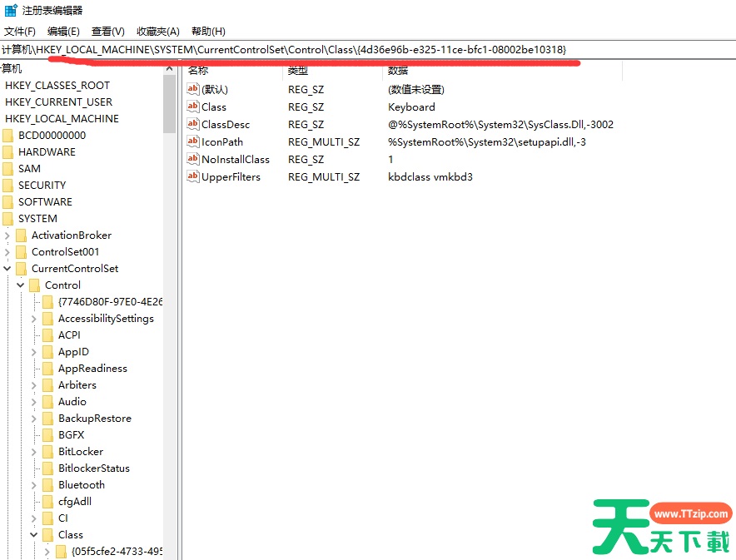
Task: Click the '@%SystemRoot%\System32\SysClass.Dll,-3002' data
Action: tap(500, 124)
